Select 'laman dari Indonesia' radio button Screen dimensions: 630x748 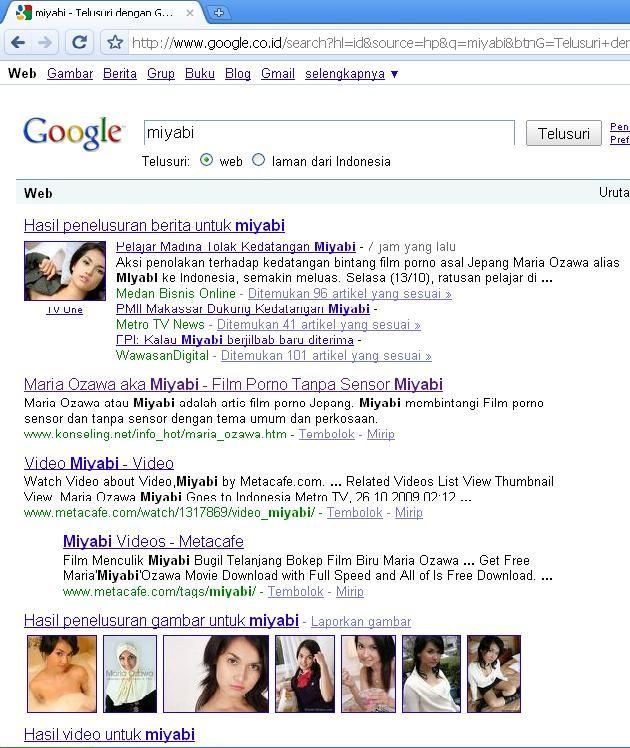[x=258, y=160]
